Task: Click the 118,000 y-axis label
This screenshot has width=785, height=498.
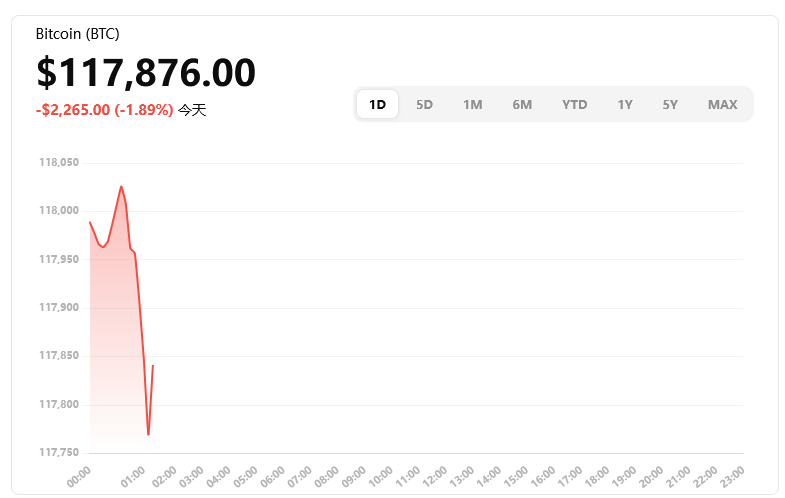Action: click(59, 210)
